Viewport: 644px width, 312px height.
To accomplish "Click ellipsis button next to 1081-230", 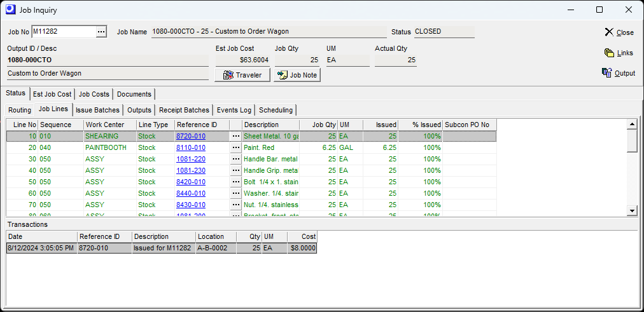I will [x=235, y=170].
